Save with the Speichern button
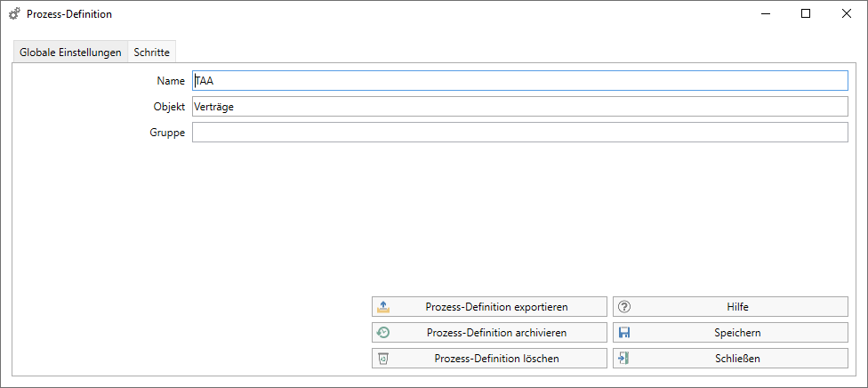This screenshot has height=388, width=868. point(730,333)
